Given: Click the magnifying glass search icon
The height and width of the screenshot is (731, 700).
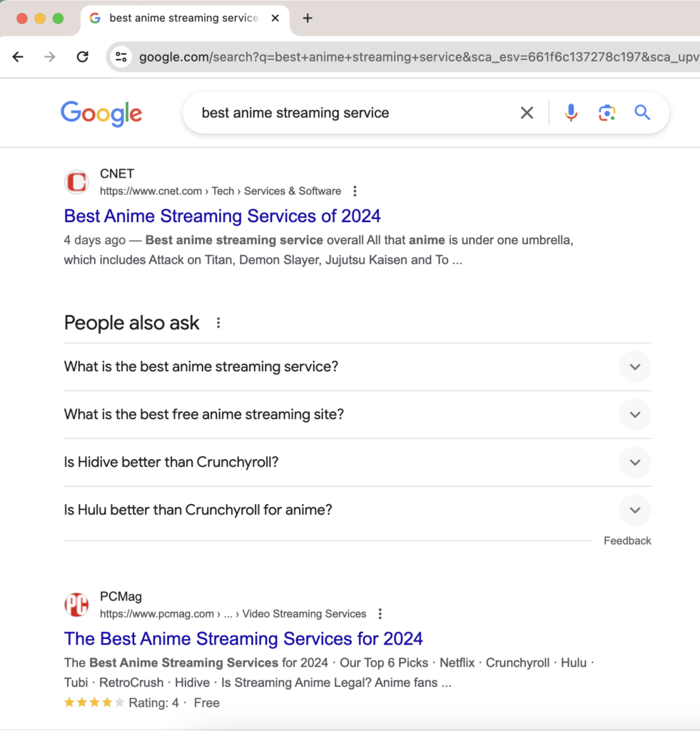Looking at the screenshot, I should [641, 112].
